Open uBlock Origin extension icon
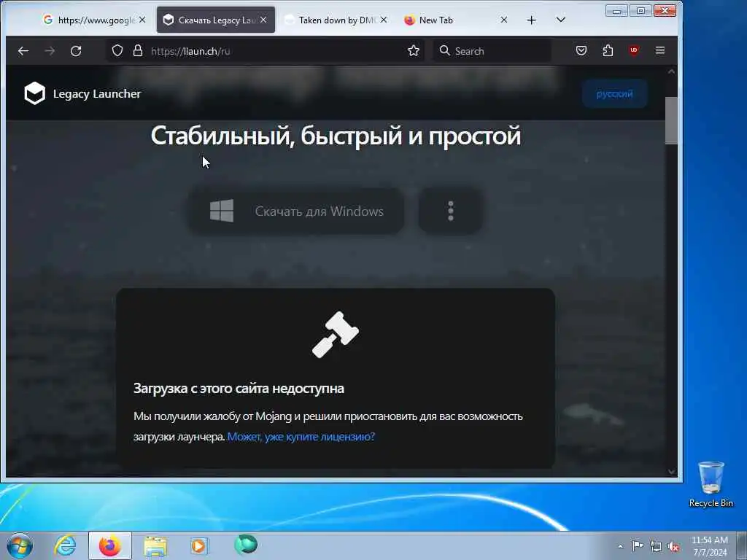Viewport: 747px width, 560px height. [x=634, y=50]
